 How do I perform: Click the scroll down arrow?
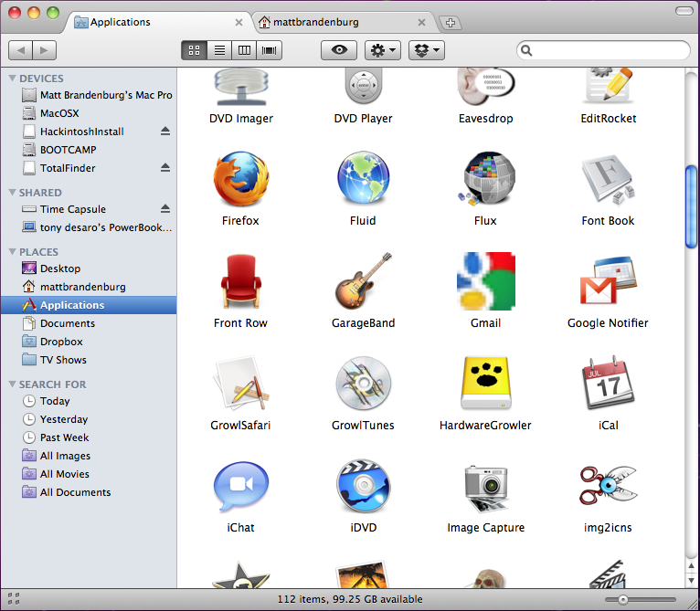click(x=691, y=581)
